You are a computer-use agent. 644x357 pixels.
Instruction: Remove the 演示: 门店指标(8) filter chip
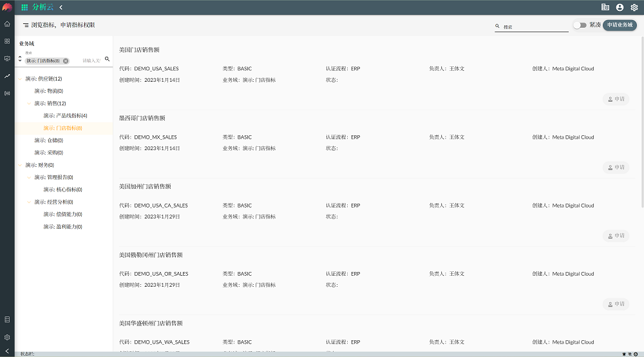pos(66,61)
